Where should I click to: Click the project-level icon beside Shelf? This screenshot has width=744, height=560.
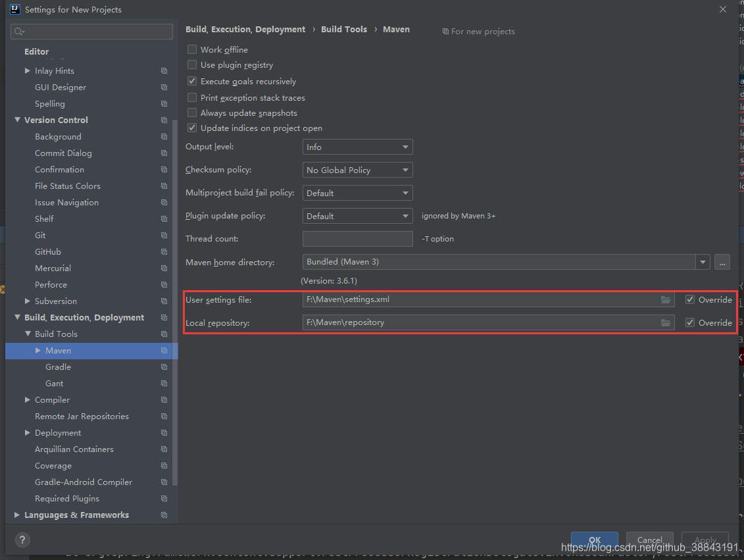pos(164,218)
